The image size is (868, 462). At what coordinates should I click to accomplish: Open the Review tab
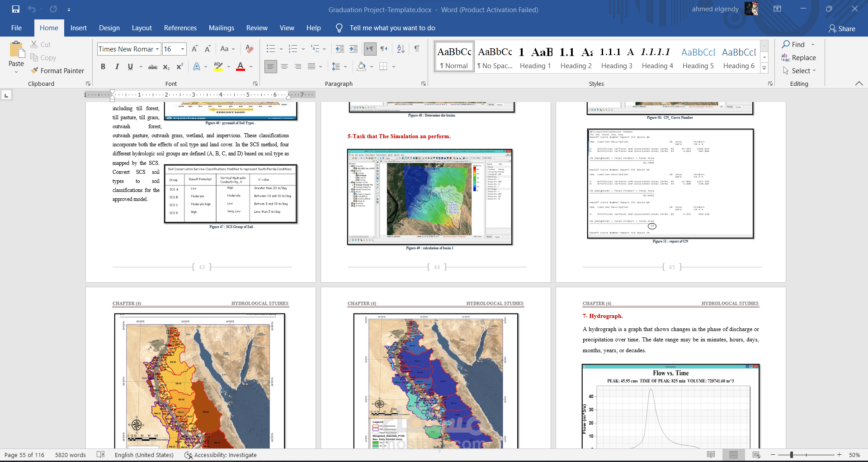pos(257,28)
